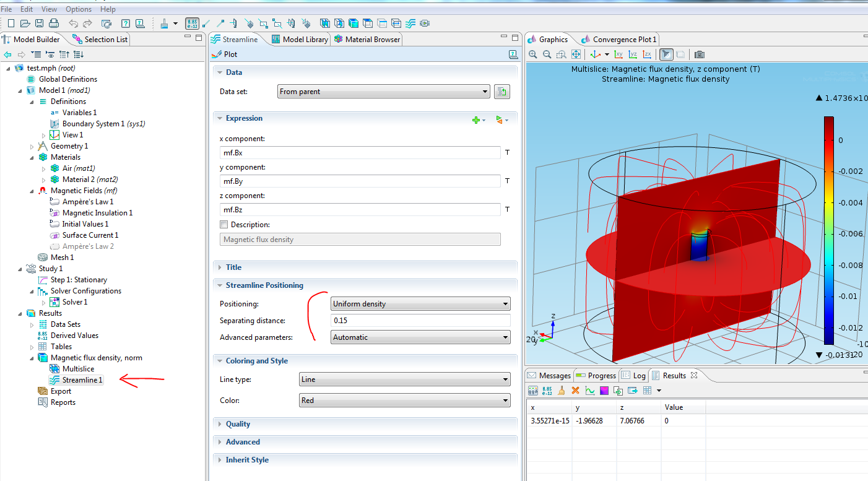Open the Color dropdown showing Red
The height and width of the screenshot is (481, 868).
[404, 401]
